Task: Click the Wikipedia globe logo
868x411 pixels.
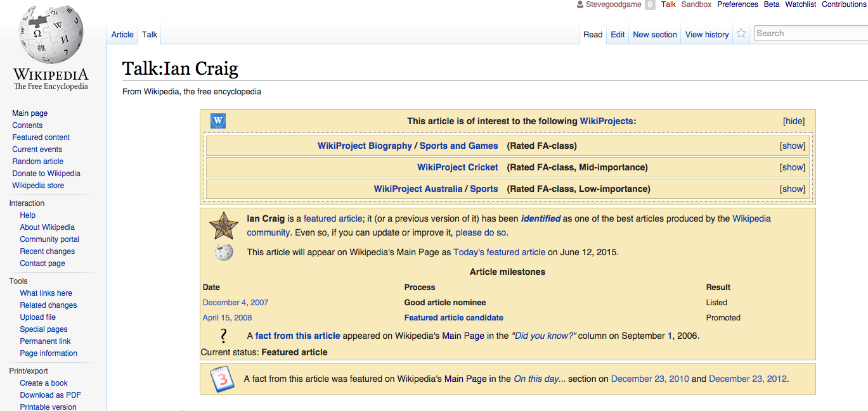Action: coord(51,35)
